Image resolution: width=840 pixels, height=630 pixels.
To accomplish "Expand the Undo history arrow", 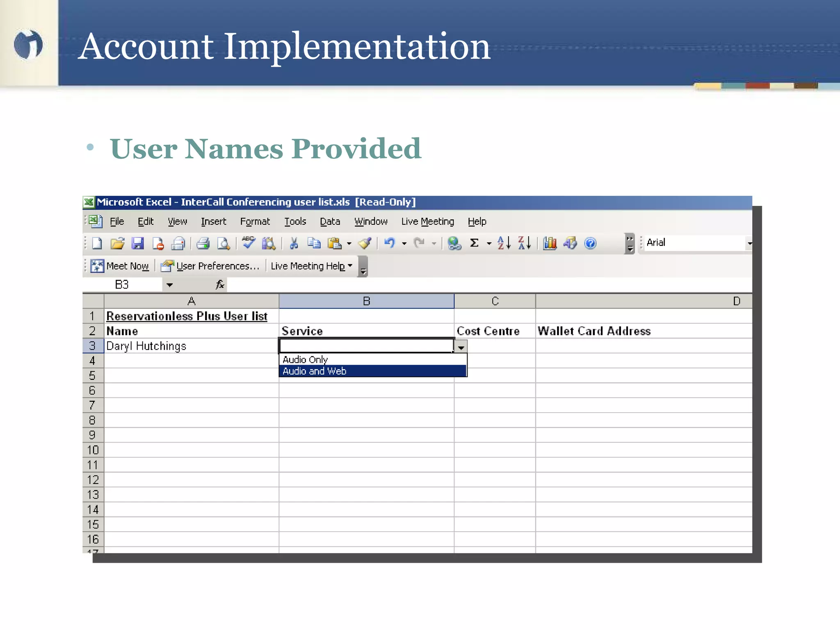I will pyautogui.click(x=404, y=244).
